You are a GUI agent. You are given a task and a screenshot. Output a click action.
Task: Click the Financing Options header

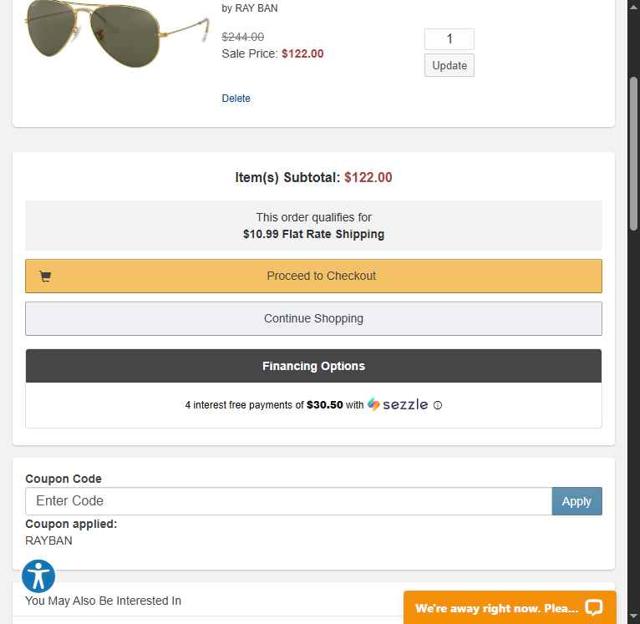pos(313,366)
